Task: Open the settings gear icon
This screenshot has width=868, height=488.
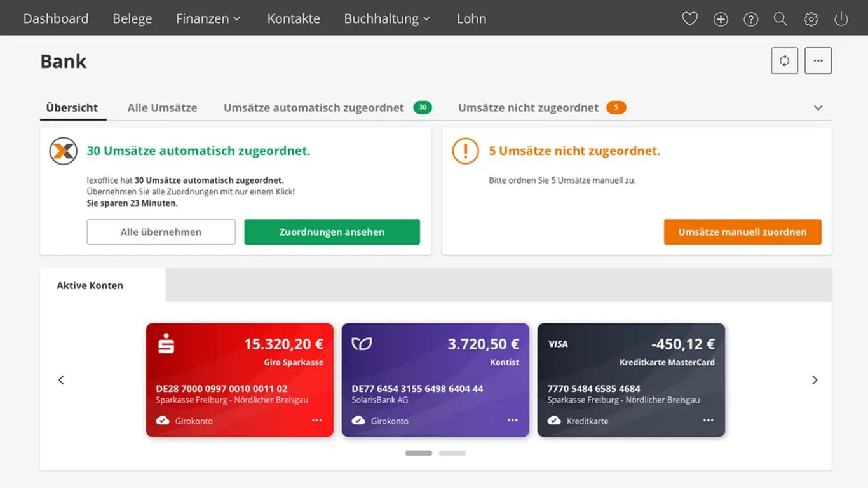Action: [x=811, y=19]
